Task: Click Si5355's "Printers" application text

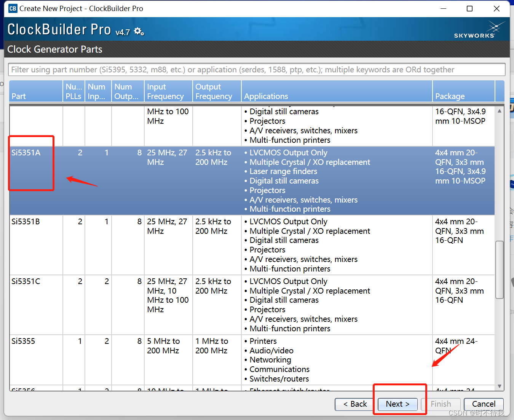Action: click(x=263, y=341)
